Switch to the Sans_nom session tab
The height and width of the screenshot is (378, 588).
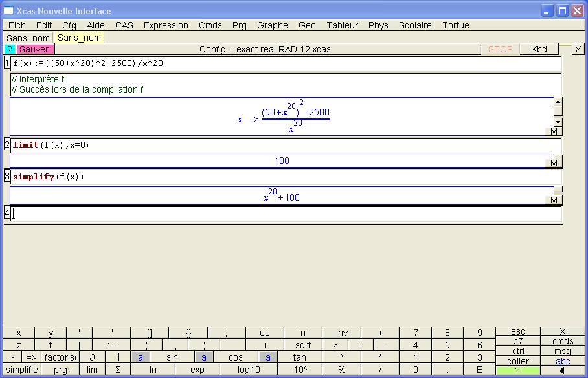tap(79, 38)
